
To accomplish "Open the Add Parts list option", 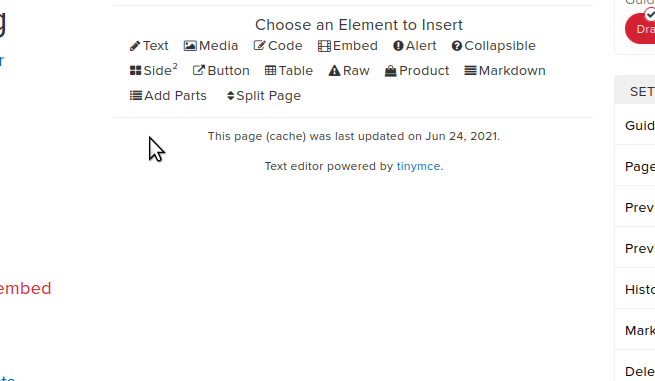I will coord(168,96).
